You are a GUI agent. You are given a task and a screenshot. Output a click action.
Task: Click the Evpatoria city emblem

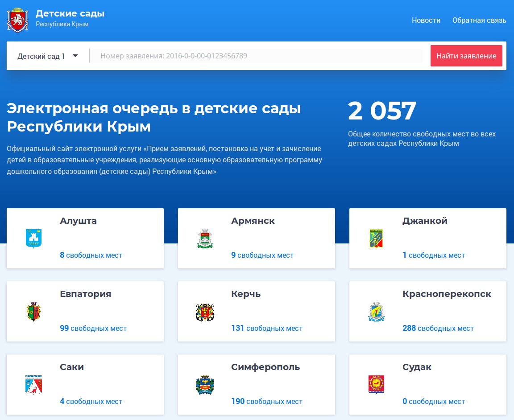click(33, 311)
